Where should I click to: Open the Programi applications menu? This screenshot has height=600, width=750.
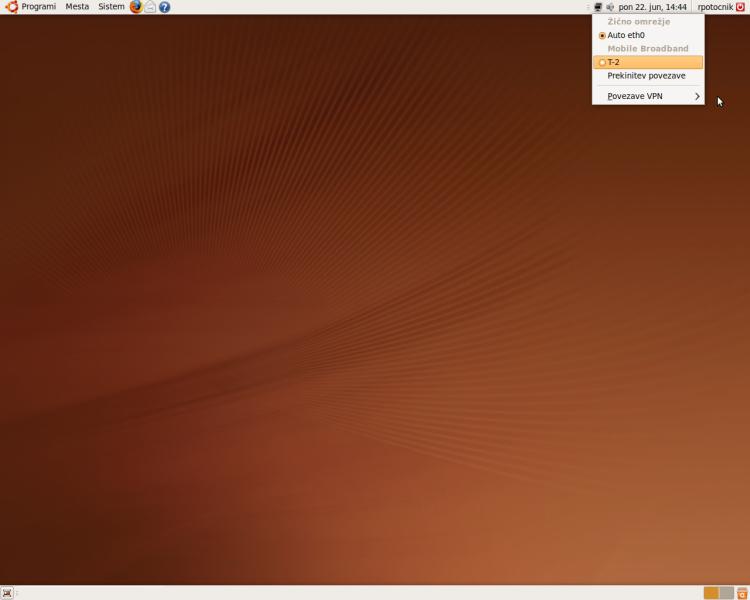pyautogui.click(x=38, y=7)
